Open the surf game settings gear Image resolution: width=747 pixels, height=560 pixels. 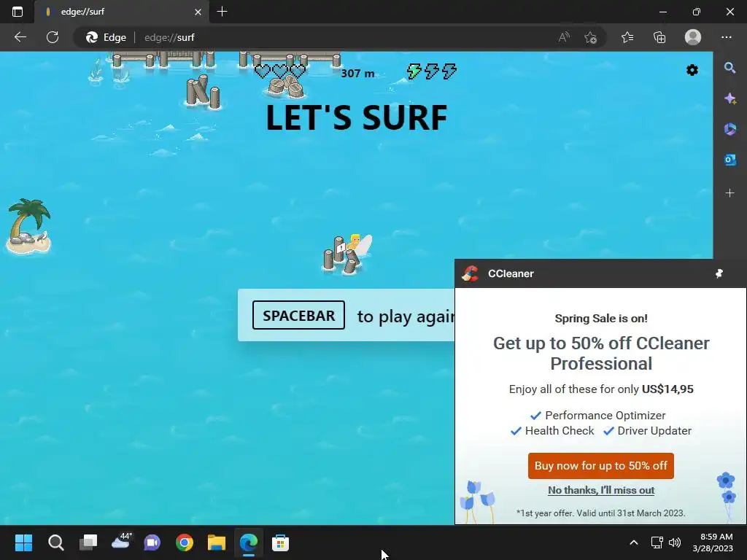click(x=692, y=71)
